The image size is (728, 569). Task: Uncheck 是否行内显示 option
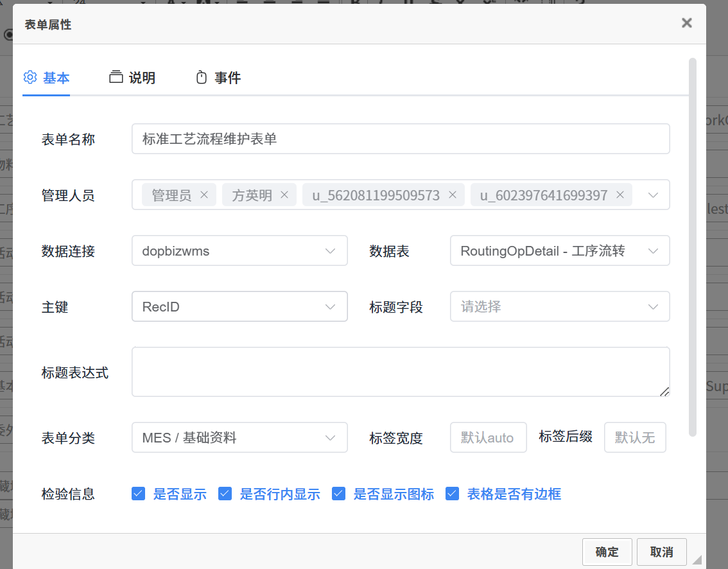(x=225, y=494)
